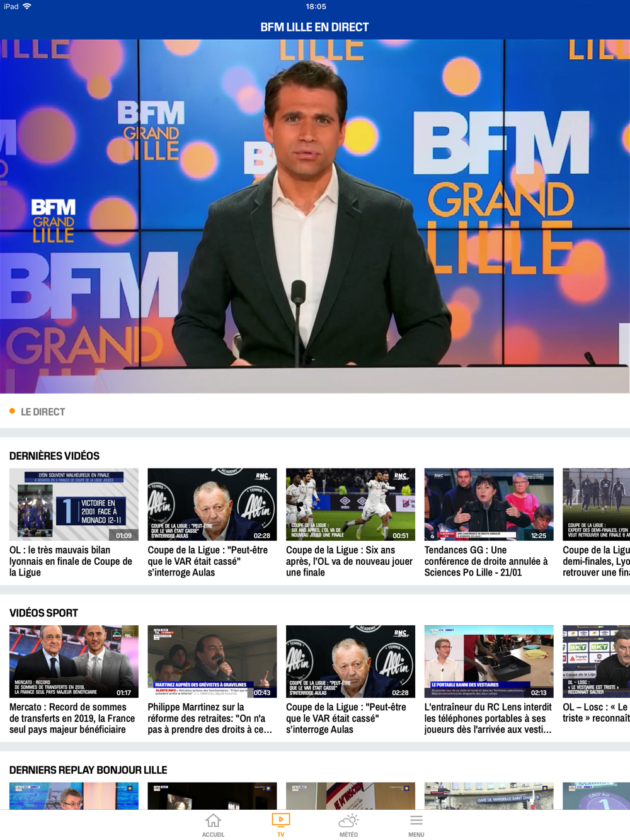The height and width of the screenshot is (840, 630).
Task: Open the Vidéos Sport section heading
Action: (x=43, y=613)
